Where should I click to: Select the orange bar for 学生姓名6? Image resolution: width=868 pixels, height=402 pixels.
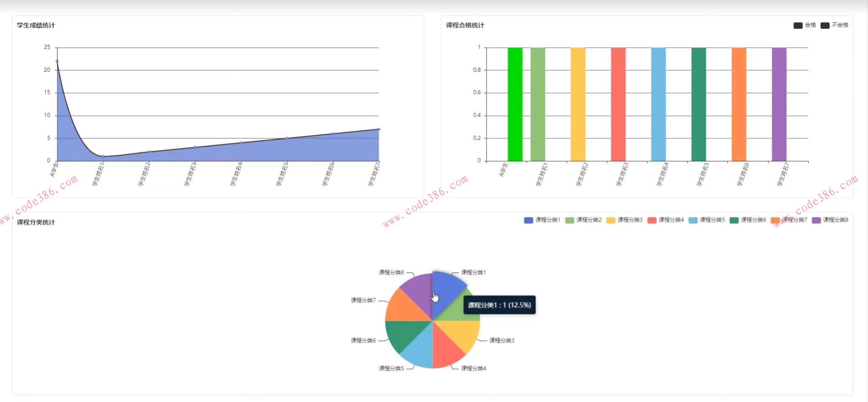[739, 104]
